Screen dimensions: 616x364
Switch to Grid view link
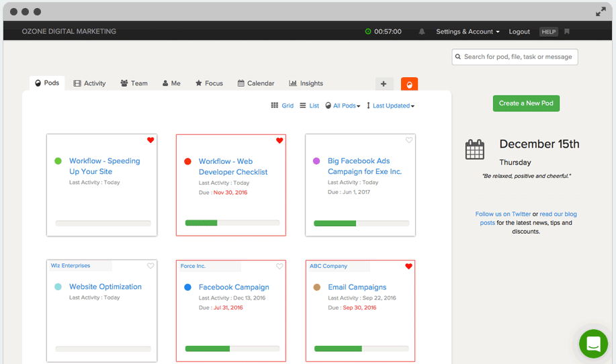point(288,105)
